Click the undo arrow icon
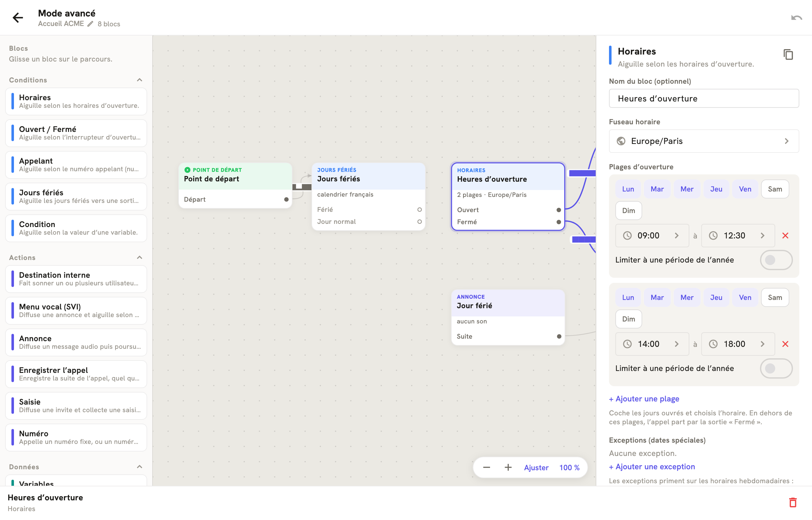 click(796, 17)
